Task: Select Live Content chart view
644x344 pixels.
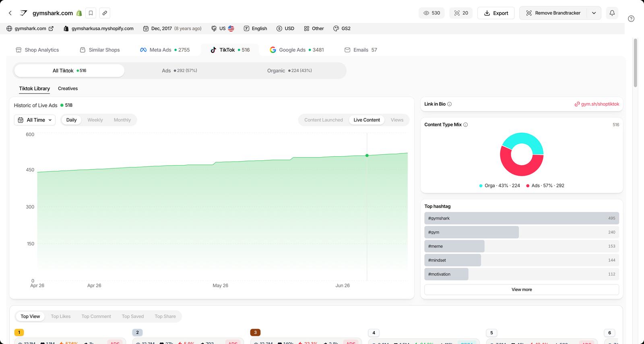Action: pyautogui.click(x=367, y=120)
